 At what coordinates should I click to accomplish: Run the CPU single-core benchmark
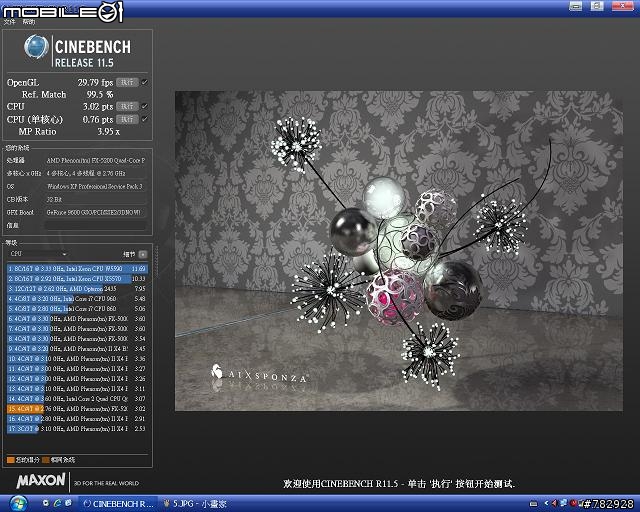[127, 119]
